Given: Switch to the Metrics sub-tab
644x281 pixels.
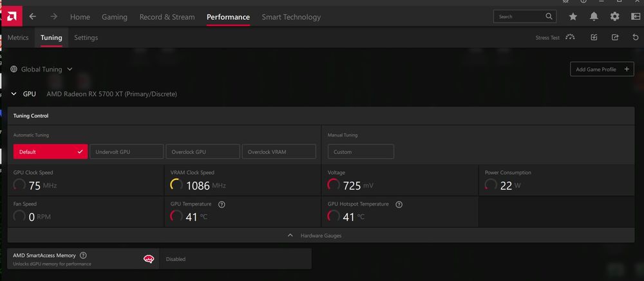Looking at the screenshot, I should [18, 37].
